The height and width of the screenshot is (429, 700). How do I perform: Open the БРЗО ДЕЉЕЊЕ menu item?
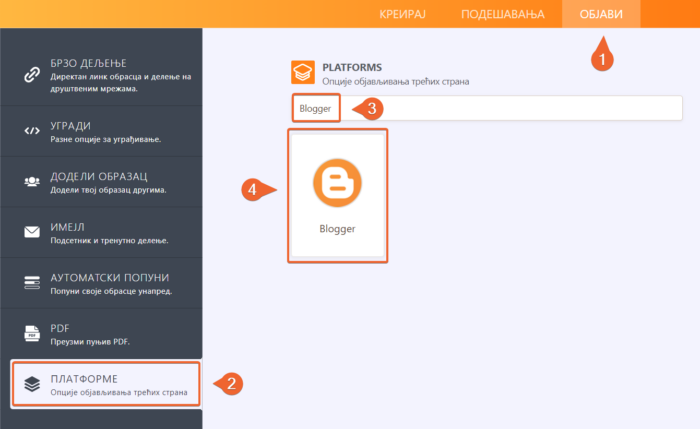[x=101, y=75]
